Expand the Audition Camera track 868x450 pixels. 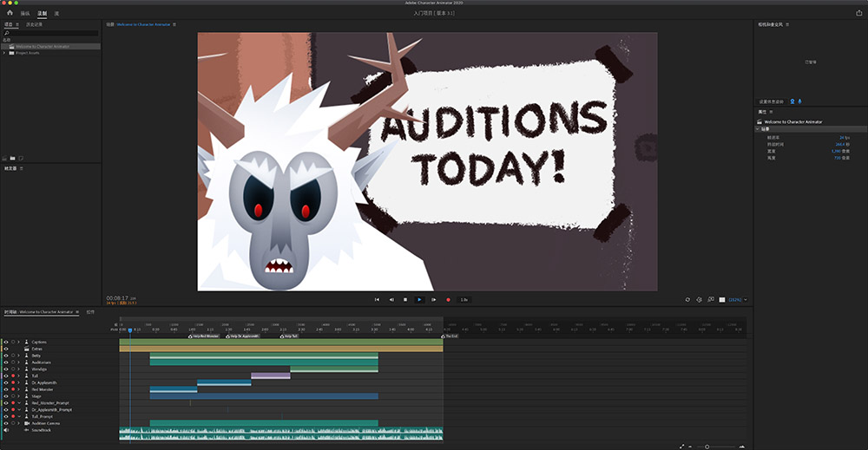coord(18,423)
